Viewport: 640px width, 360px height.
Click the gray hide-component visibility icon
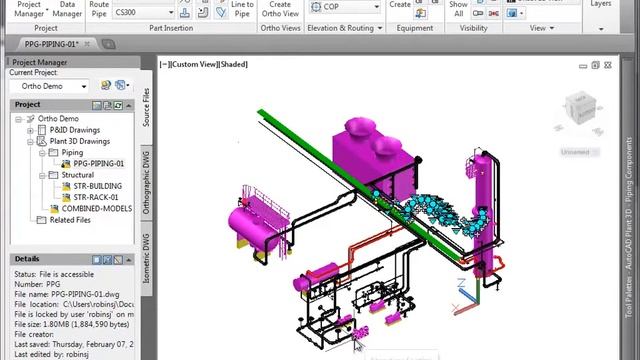tap(478, 13)
